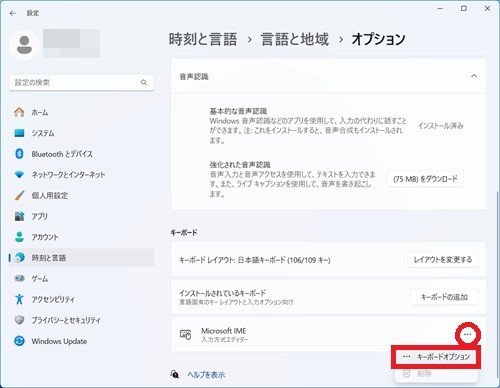500x388 pixels.
Task: Click the アプリ icon in sidebar
Action: [19, 216]
